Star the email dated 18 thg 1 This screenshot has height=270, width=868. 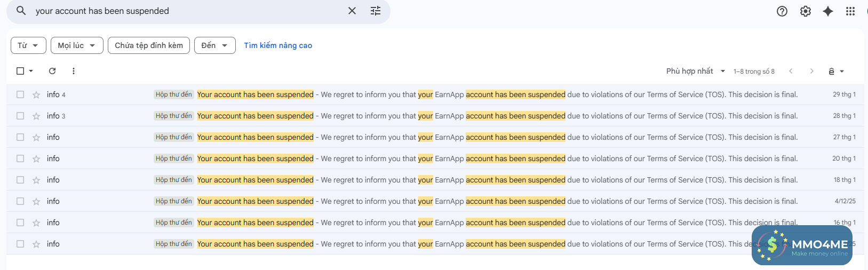(x=36, y=180)
